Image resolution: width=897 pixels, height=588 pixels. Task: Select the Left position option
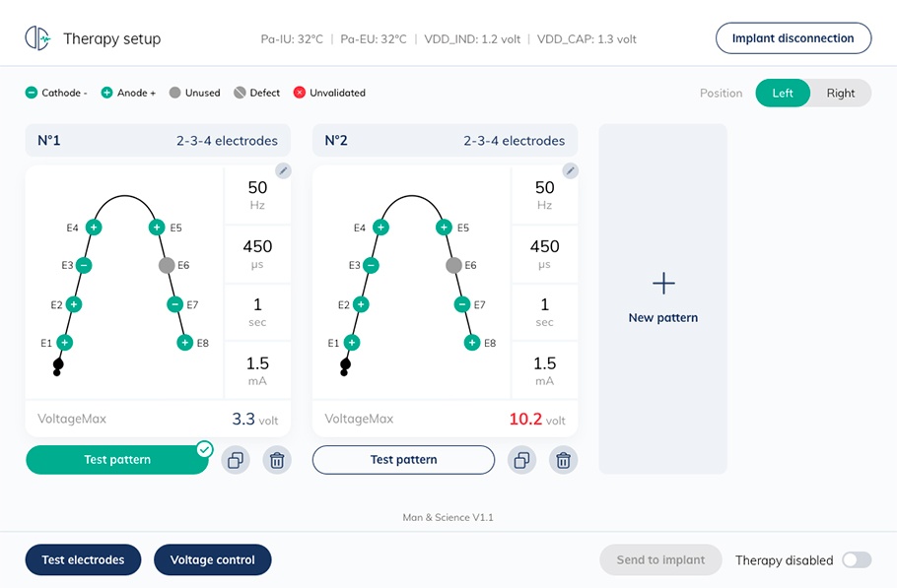pyautogui.click(x=783, y=94)
